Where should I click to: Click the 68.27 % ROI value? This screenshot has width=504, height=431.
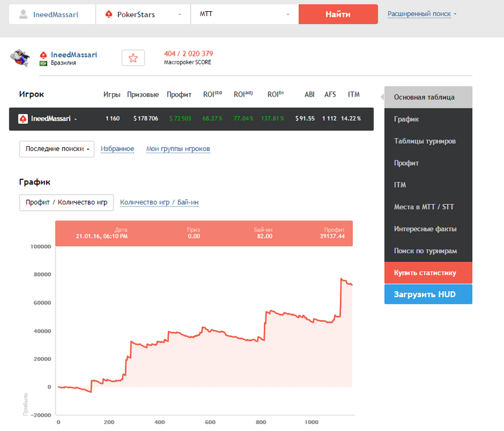[x=212, y=119]
